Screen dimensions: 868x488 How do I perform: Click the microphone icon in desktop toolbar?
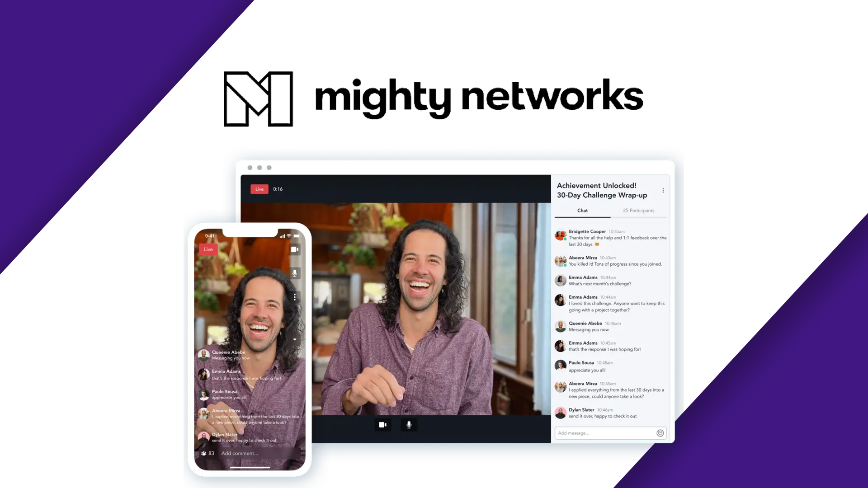pyautogui.click(x=410, y=424)
